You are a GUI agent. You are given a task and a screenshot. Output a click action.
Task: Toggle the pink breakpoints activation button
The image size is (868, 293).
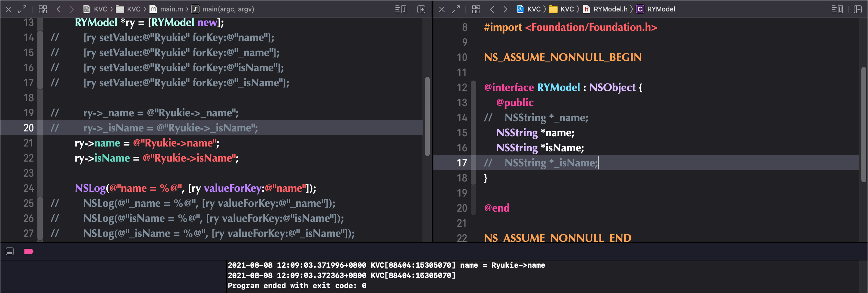tap(29, 251)
